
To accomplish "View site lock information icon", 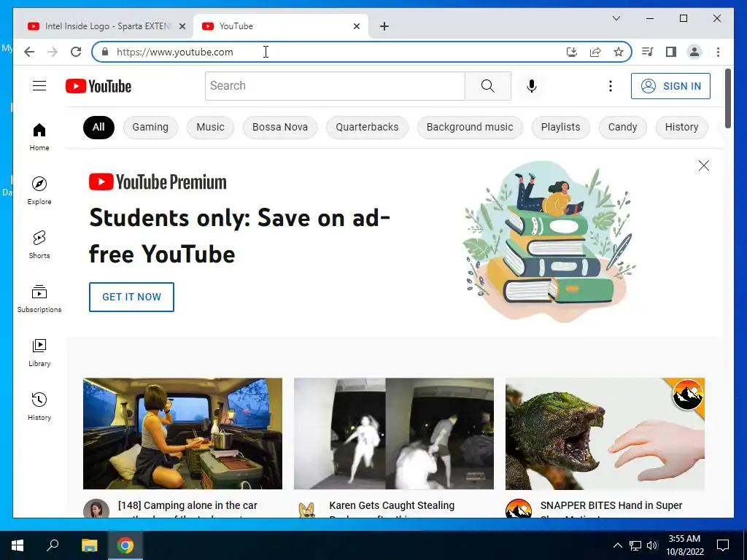I will [105, 52].
